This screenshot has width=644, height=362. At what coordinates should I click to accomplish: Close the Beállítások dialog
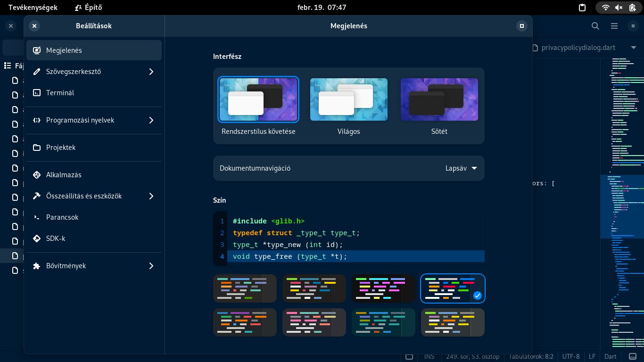(34, 26)
